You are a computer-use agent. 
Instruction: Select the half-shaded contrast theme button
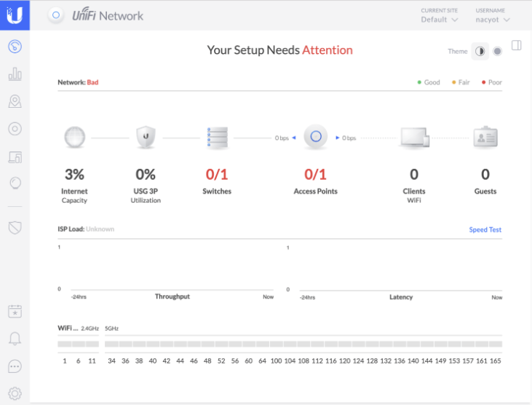(480, 51)
